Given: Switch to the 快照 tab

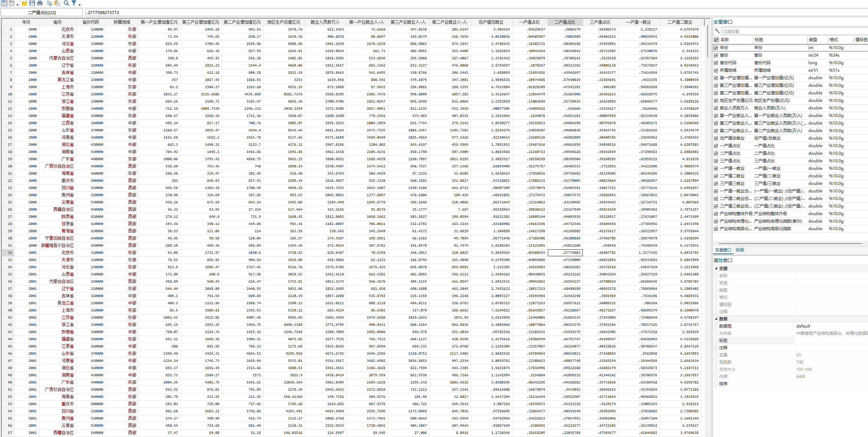Looking at the screenshot, I should (740, 250).
